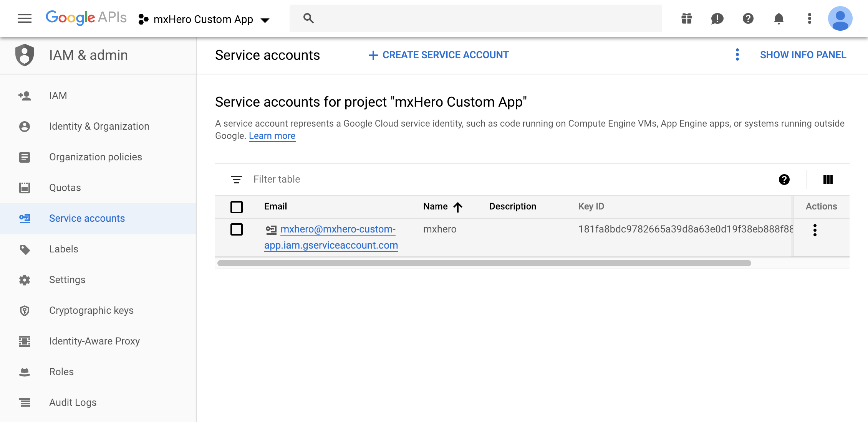Click the Roles hat icon
Viewport: 868px width, 422px height.
click(25, 372)
